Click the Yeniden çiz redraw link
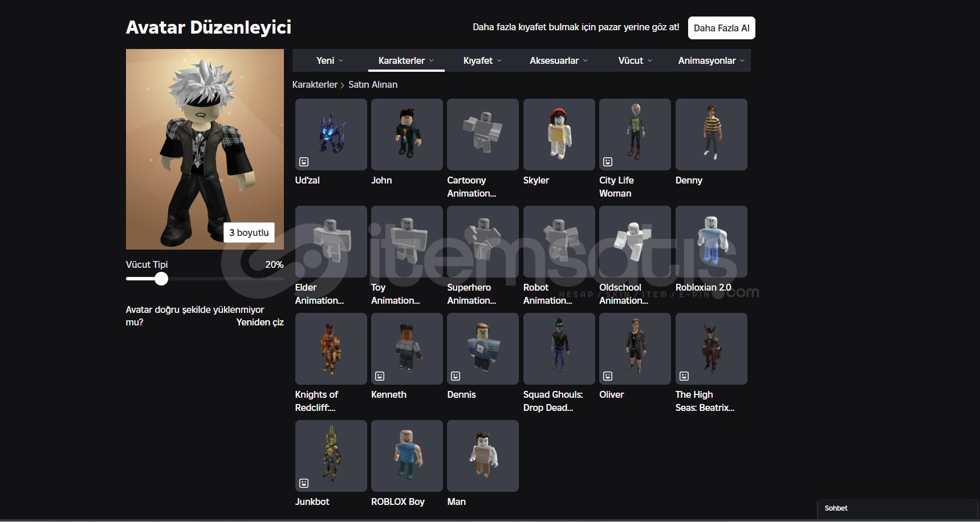This screenshot has width=980, height=522. pyautogui.click(x=260, y=322)
